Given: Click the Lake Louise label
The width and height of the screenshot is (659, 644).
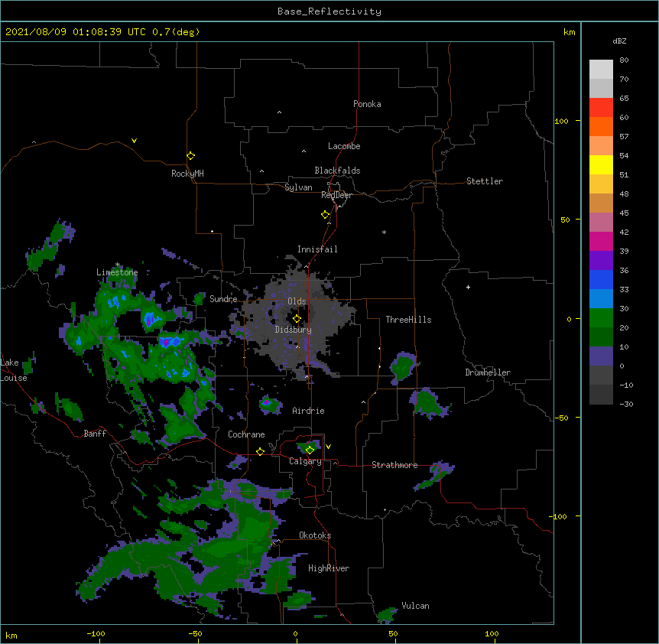Looking at the screenshot, I should 14,370.
